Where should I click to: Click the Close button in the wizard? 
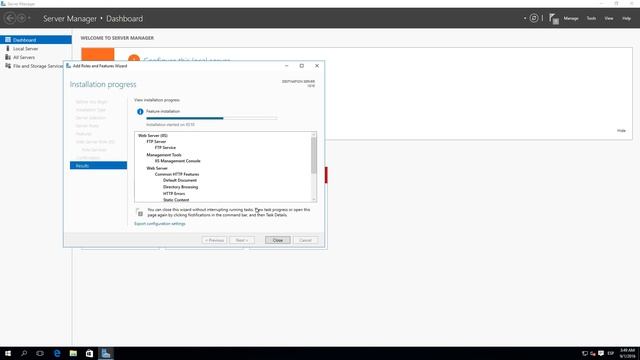click(278, 240)
